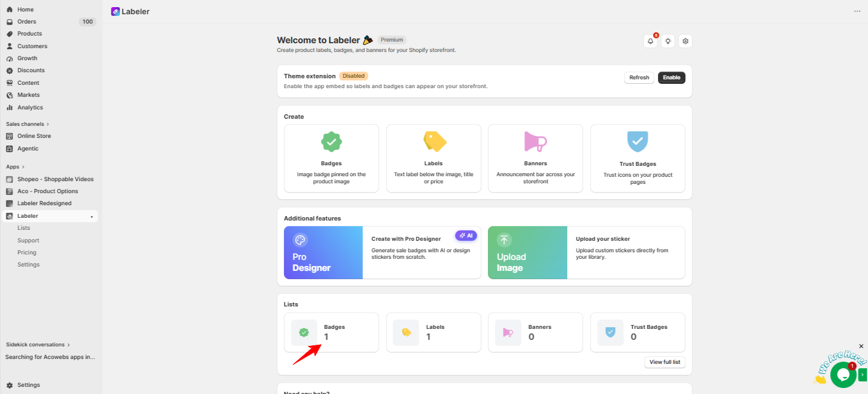Open the notifications bell

click(x=650, y=41)
